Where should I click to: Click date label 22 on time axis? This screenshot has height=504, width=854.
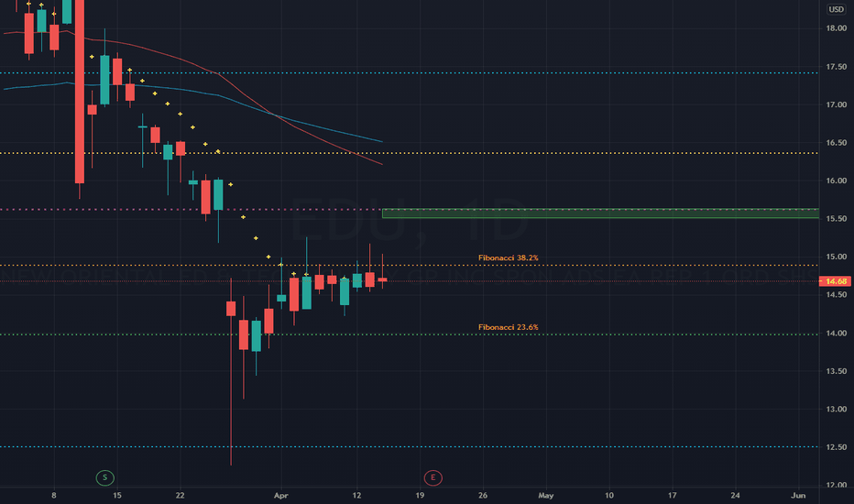pyautogui.click(x=181, y=495)
